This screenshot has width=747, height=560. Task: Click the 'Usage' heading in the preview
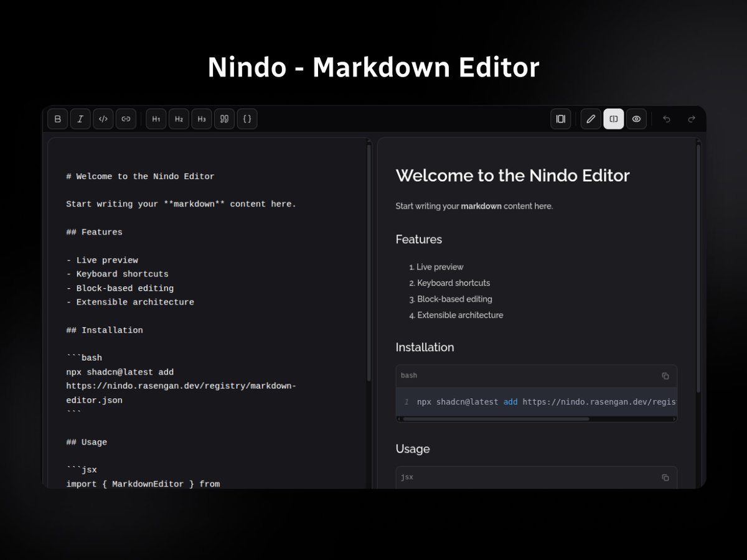(x=413, y=449)
